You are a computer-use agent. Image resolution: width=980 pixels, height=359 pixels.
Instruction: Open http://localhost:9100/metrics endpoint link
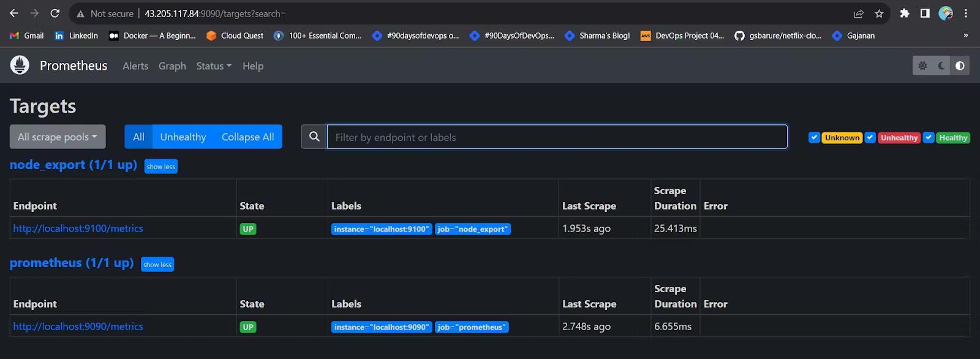point(78,229)
